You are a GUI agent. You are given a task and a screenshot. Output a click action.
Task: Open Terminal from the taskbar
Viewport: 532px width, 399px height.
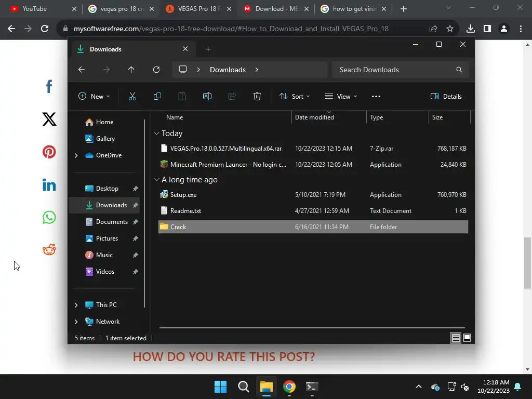[x=312, y=387]
